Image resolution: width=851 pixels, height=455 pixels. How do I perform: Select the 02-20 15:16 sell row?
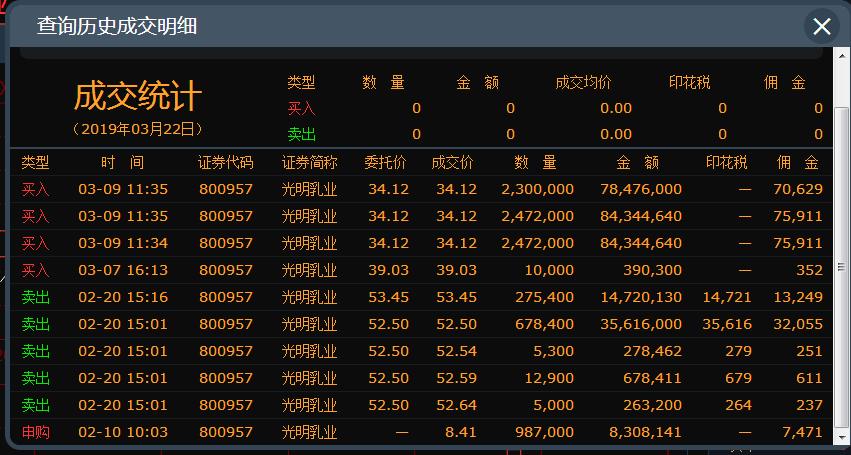pyautogui.click(x=420, y=297)
